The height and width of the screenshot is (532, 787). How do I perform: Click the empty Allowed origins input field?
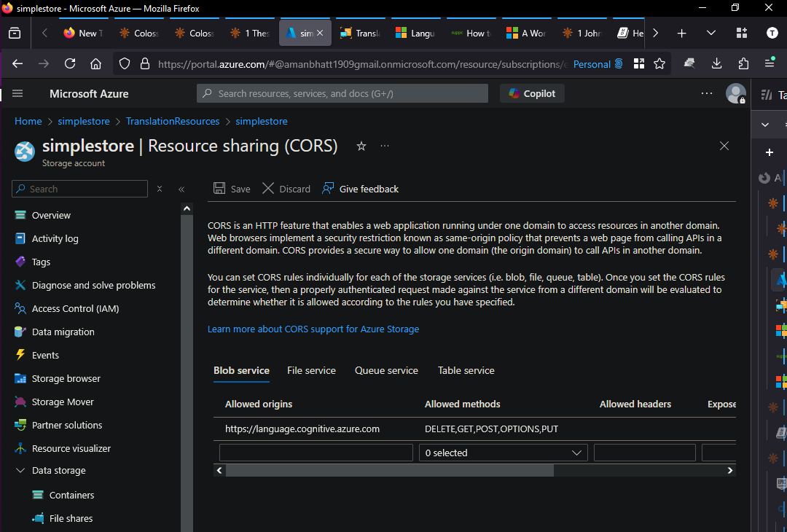[316, 453]
